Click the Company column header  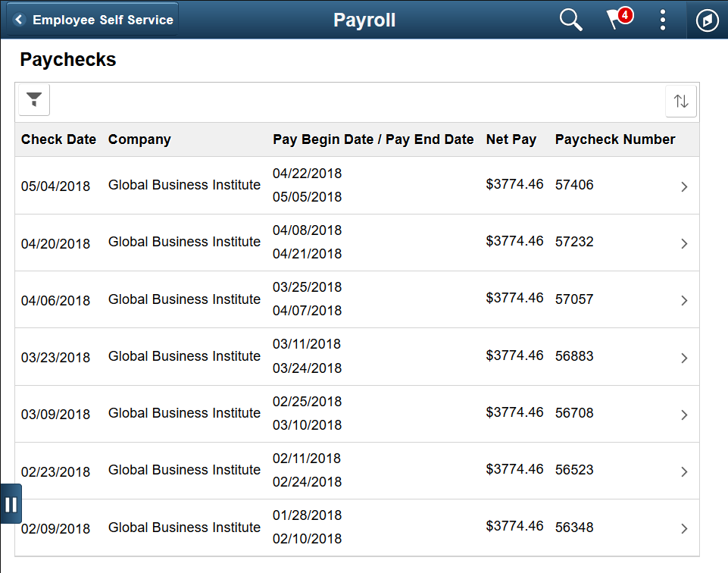(139, 139)
